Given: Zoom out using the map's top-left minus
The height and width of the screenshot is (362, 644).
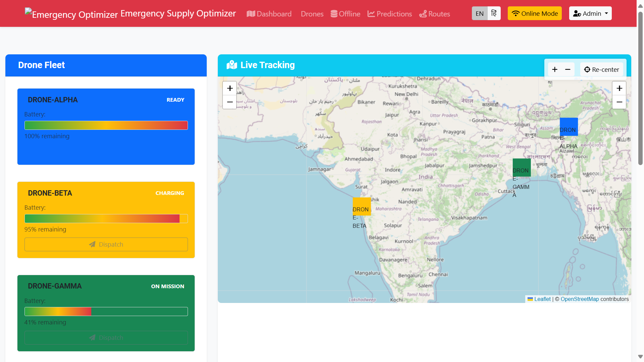Looking at the screenshot, I should [x=230, y=102].
